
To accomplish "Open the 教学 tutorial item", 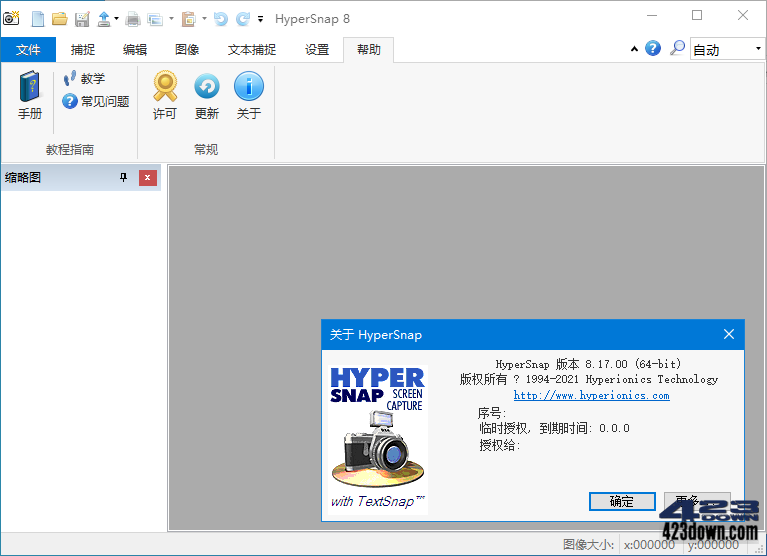I will coord(84,78).
